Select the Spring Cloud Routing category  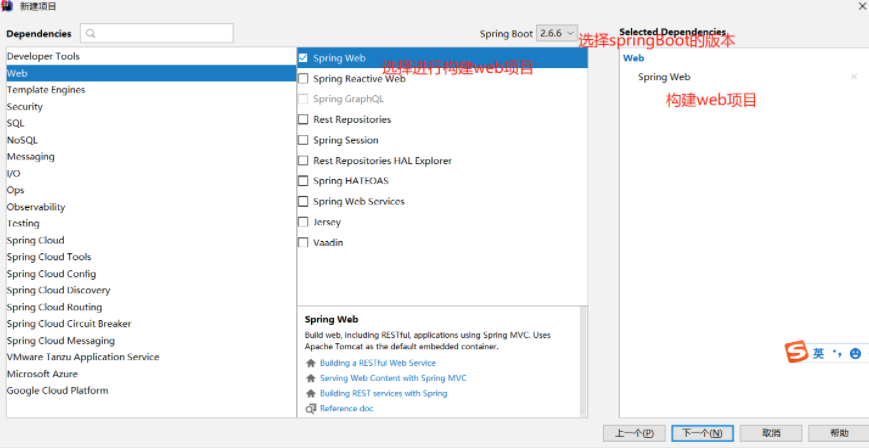click(x=151, y=307)
